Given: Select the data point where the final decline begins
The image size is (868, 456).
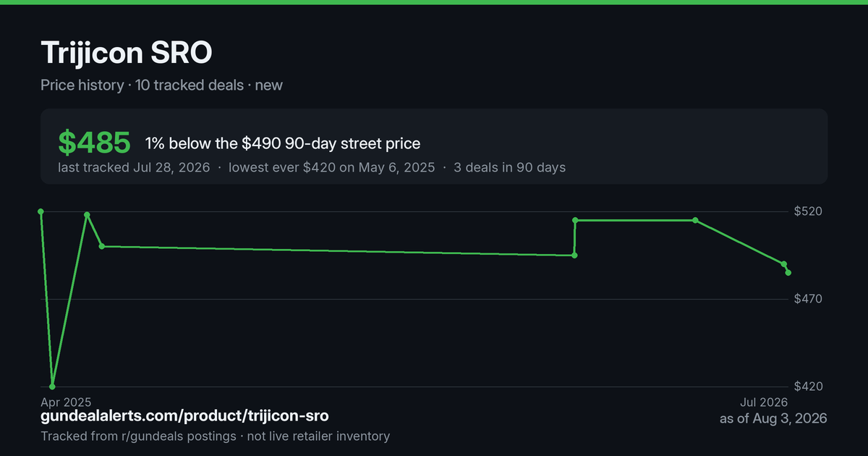Looking at the screenshot, I should coord(695,220).
